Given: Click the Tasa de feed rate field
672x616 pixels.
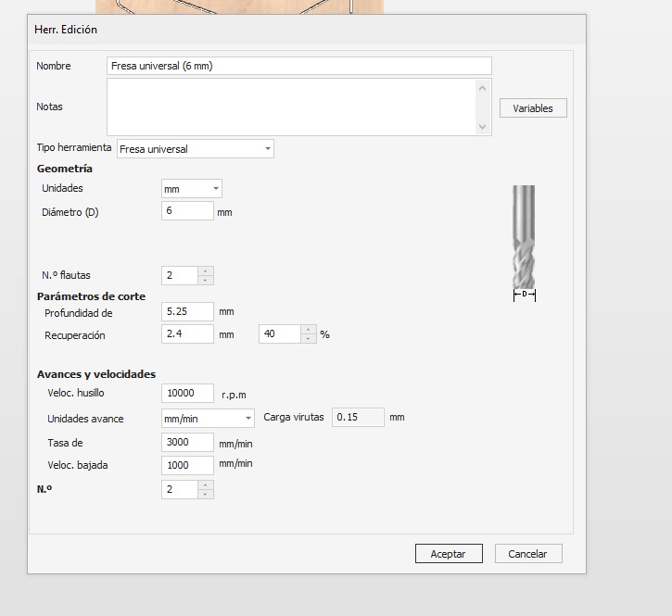Looking at the screenshot, I should point(187,442).
